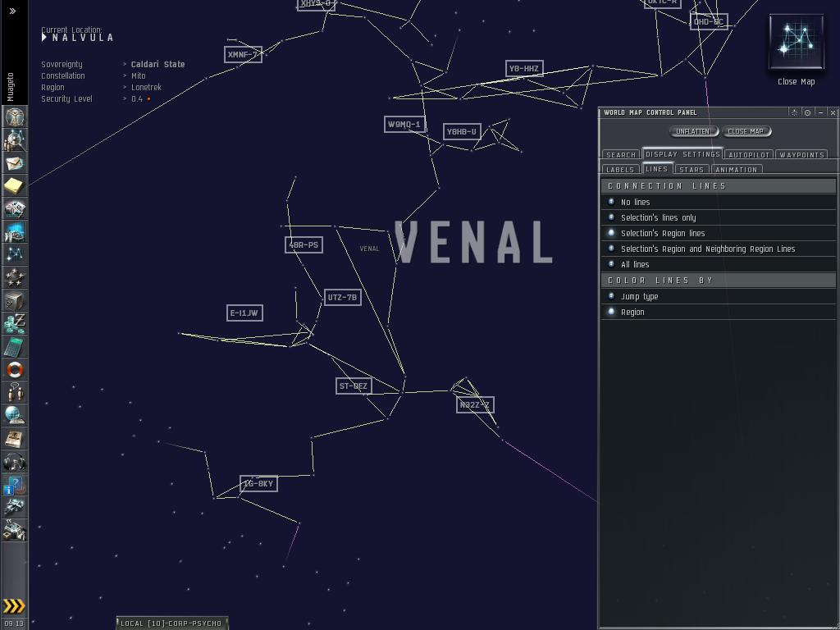840x630 pixels.
Task: Select Selection's Region lines option
Action: click(x=719, y=233)
